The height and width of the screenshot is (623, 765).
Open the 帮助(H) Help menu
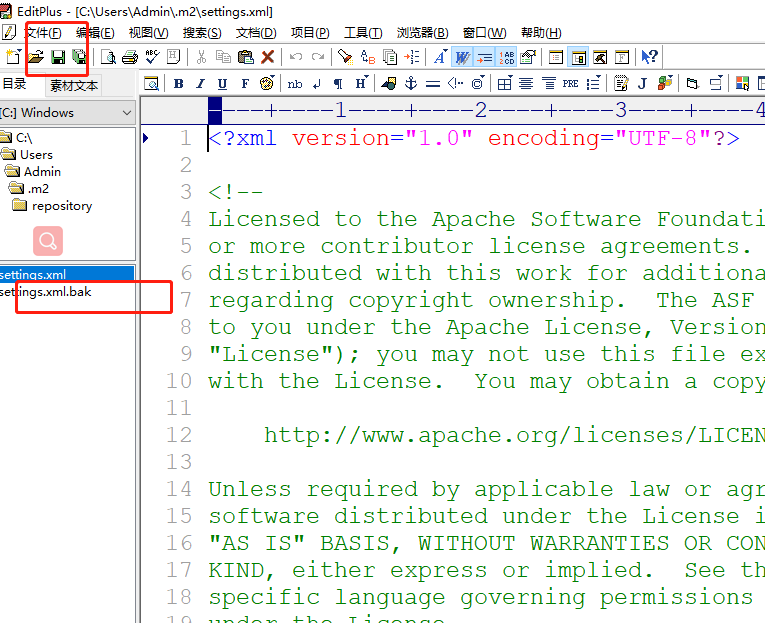coord(541,33)
